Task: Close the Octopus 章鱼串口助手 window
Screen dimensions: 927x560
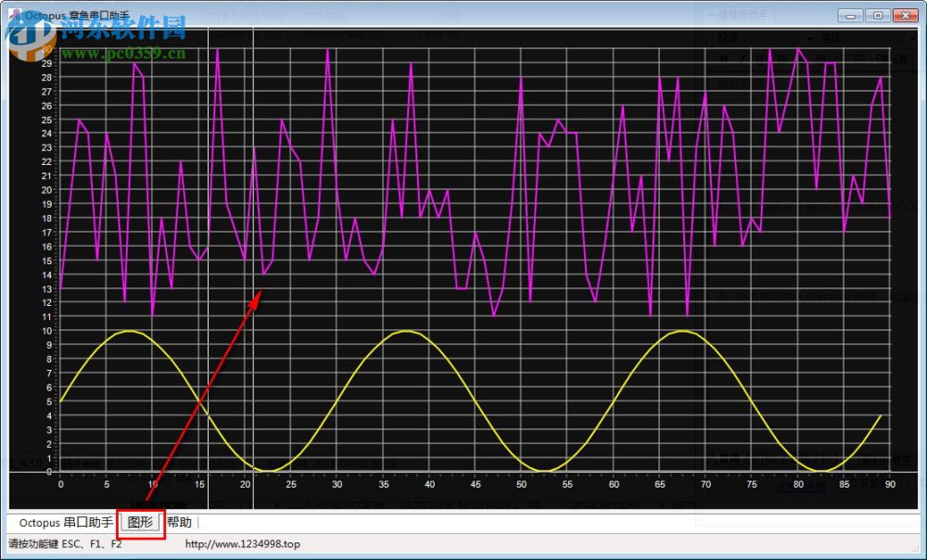Action: (x=905, y=16)
